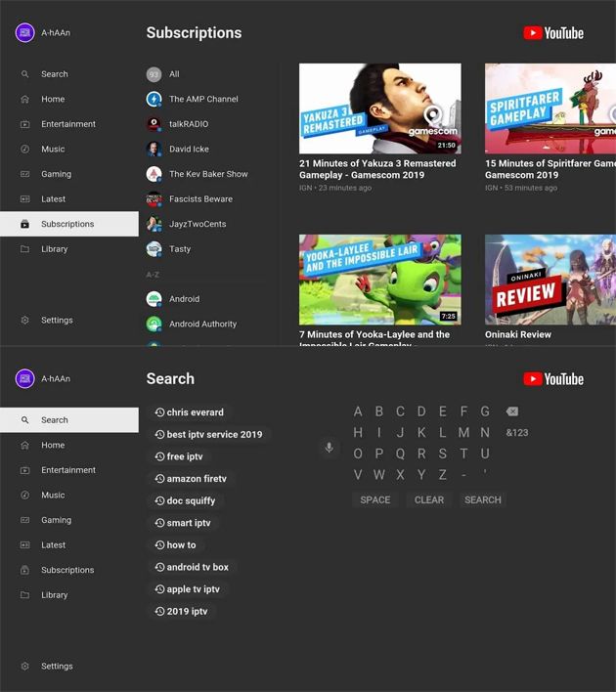The height and width of the screenshot is (692, 616).
Task: Switch keyboard to &123 symbols
Action: [x=517, y=433]
